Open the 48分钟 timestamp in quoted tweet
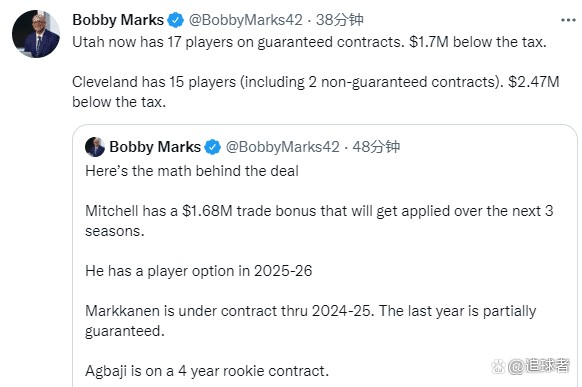 pos(376,147)
